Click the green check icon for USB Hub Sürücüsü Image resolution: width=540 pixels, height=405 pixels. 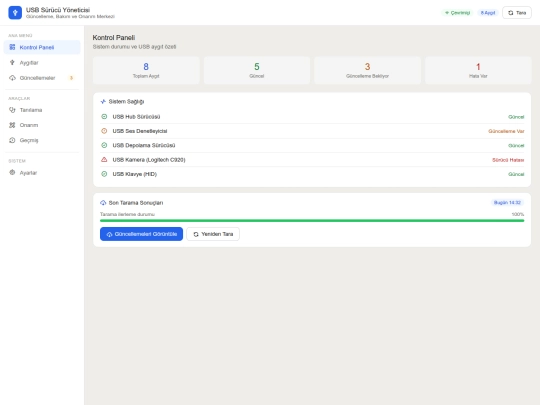point(104,116)
